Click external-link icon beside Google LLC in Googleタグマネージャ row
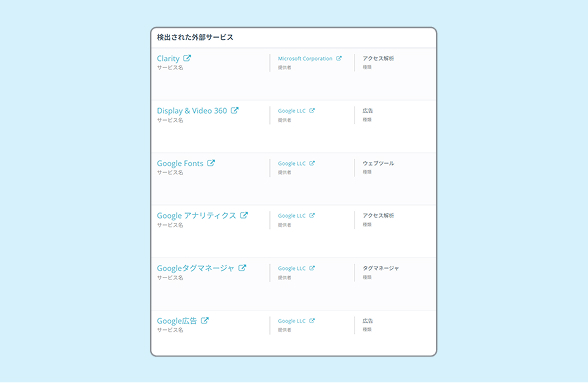The image size is (588, 383). (312, 268)
